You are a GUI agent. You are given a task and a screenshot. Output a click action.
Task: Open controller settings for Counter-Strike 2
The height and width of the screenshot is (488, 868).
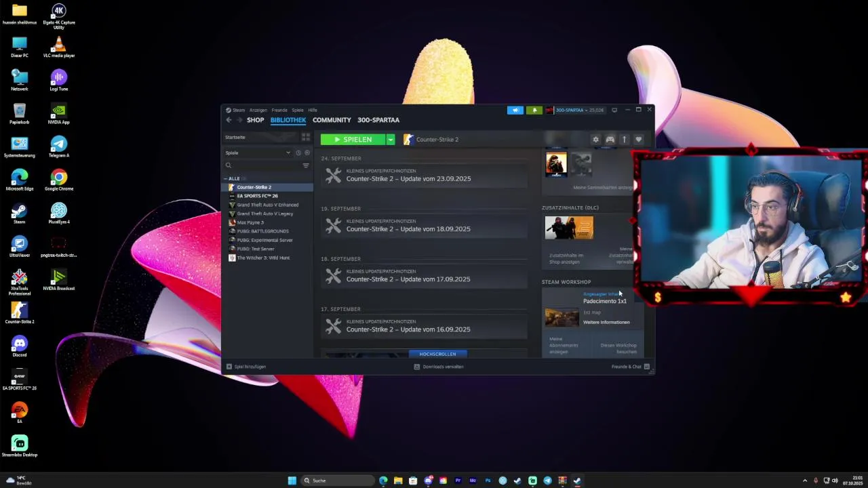point(610,140)
